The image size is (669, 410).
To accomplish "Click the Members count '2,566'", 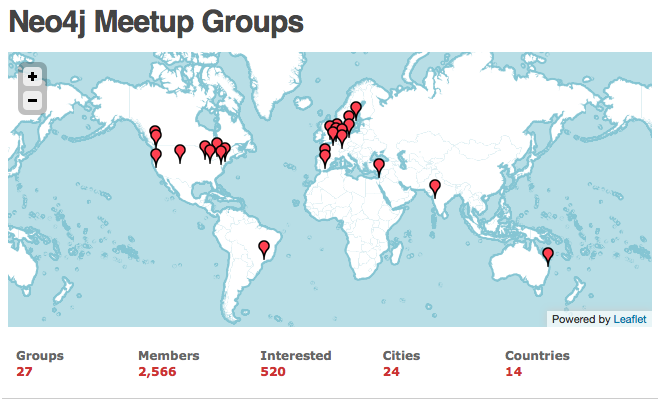I will (157, 372).
